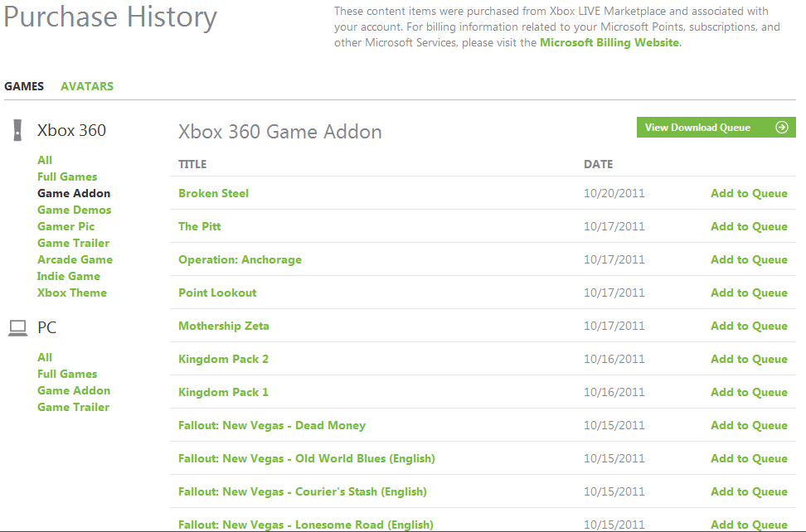This screenshot has height=532, width=806.
Task: Open the Broken Steel title link
Action: coord(213,193)
